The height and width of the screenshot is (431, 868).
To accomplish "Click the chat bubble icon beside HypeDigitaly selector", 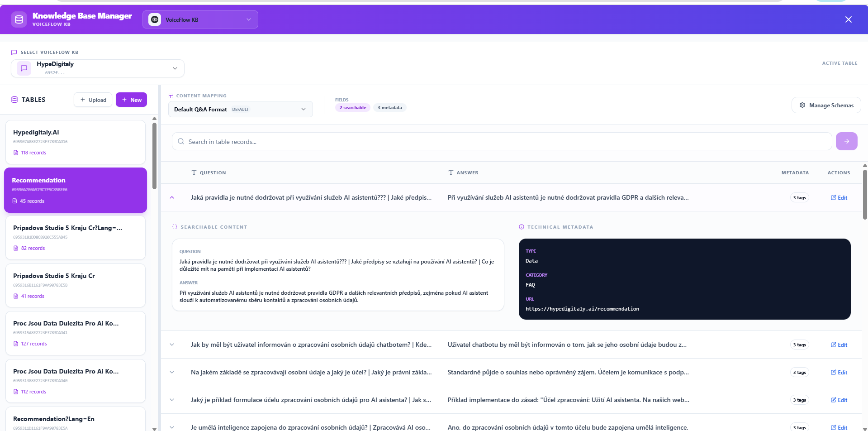I will coord(23,68).
